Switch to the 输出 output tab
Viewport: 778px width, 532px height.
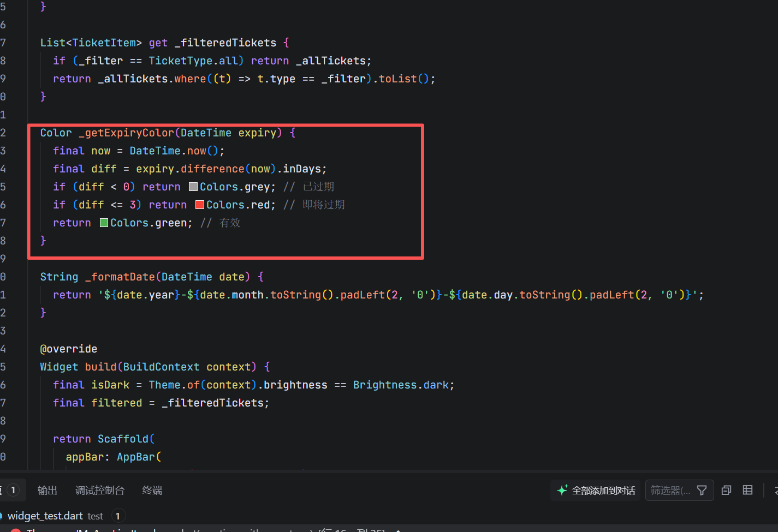click(x=47, y=491)
